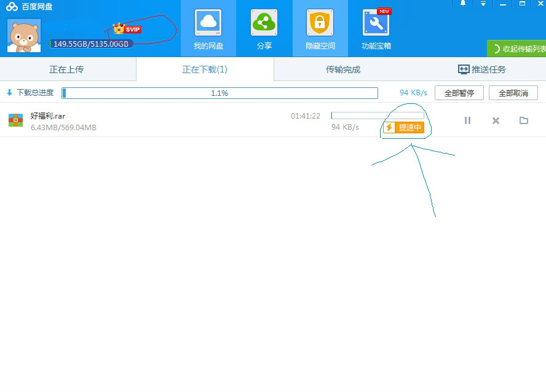This screenshot has width=546, height=392.
Task: Click the storage usage bar 149.55GB/5135.00GB
Action: (91, 44)
